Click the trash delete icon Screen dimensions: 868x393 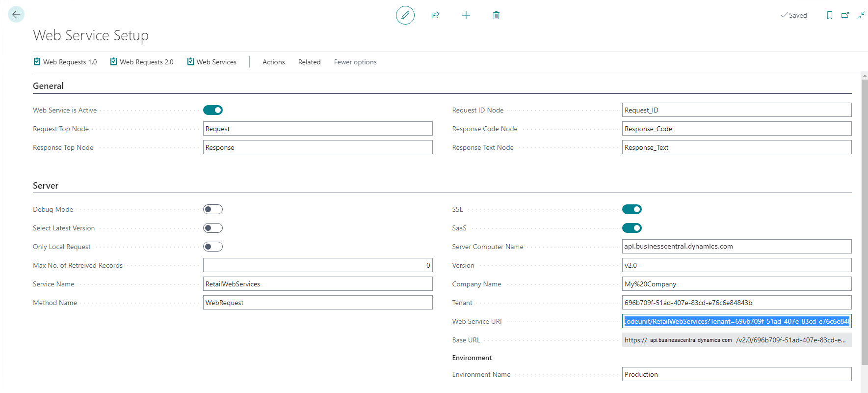tap(496, 15)
